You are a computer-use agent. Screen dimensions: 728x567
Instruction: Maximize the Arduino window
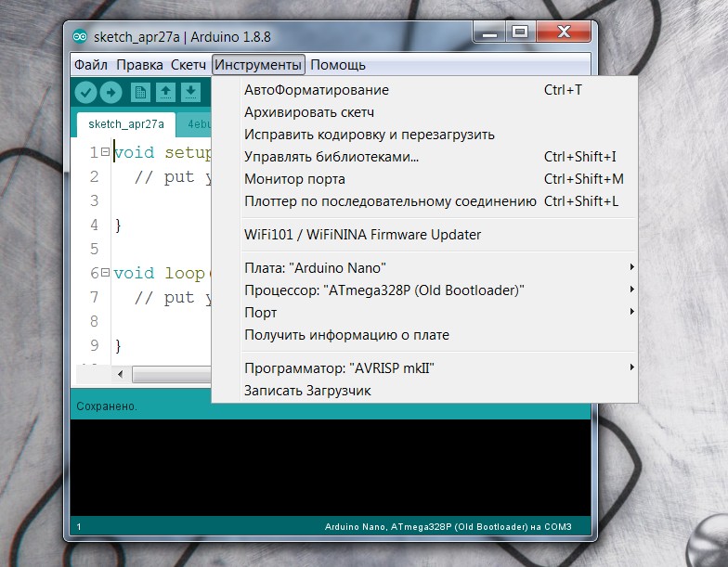coord(520,32)
